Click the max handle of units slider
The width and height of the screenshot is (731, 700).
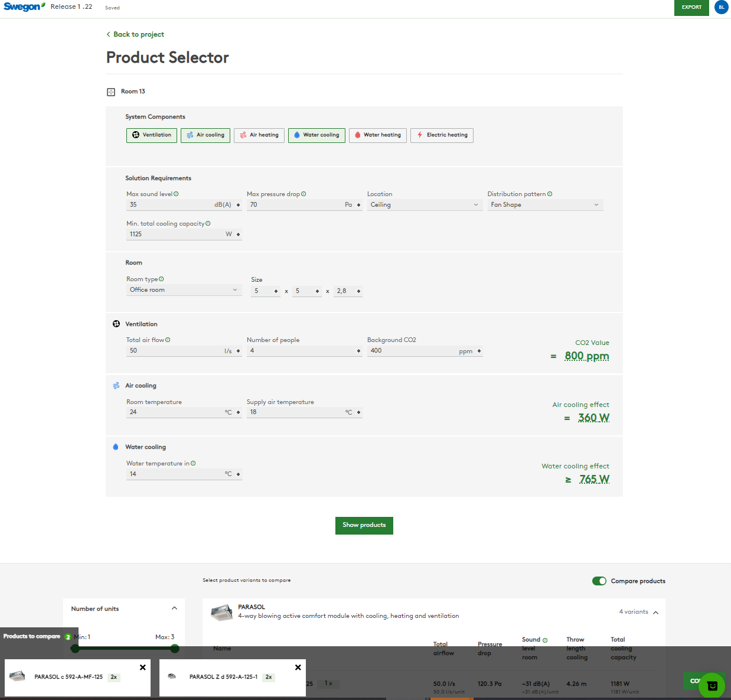(175, 649)
